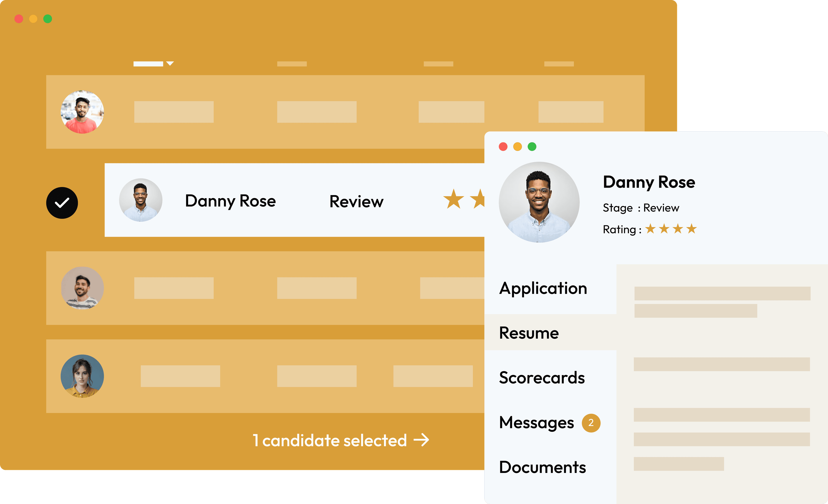
Task: Click the 1 candidate selected link
Action: point(329,440)
